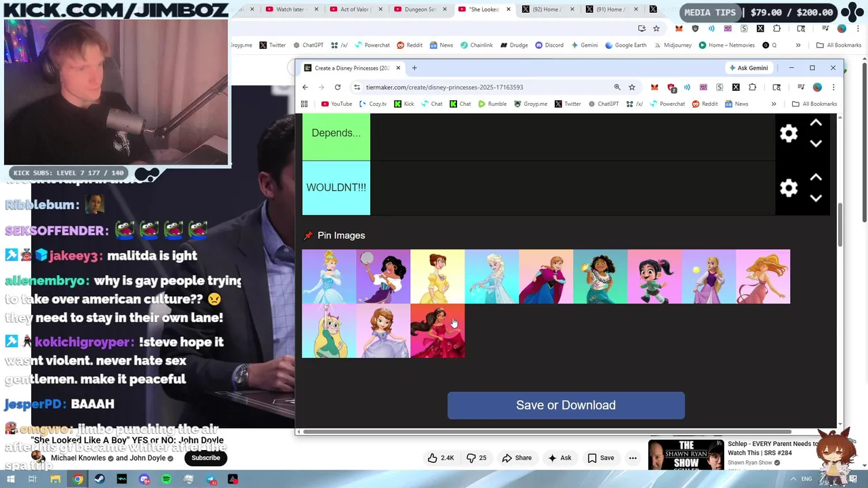
Task: Move the Depends... tier row down
Action: [816, 144]
